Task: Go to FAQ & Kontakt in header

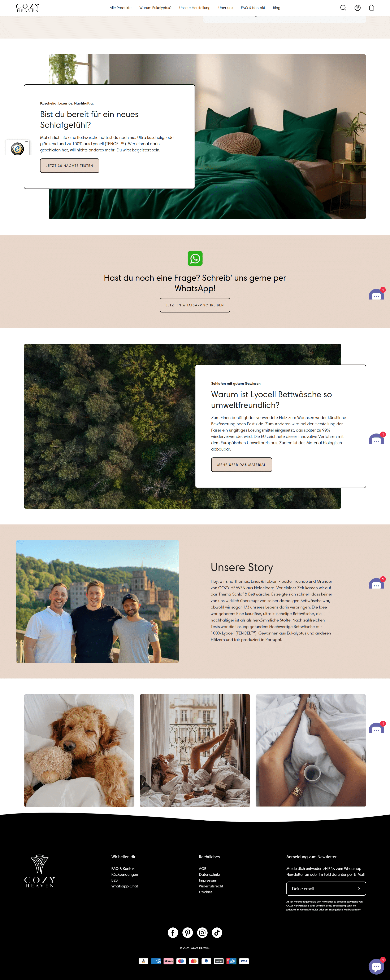Action: [x=253, y=8]
